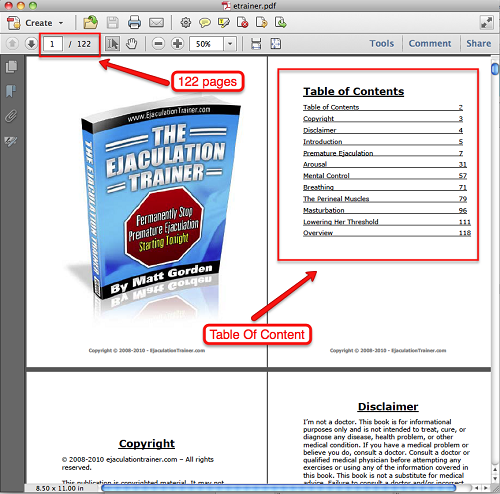Click The Perineal Muscles contents entry

click(385, 199)
